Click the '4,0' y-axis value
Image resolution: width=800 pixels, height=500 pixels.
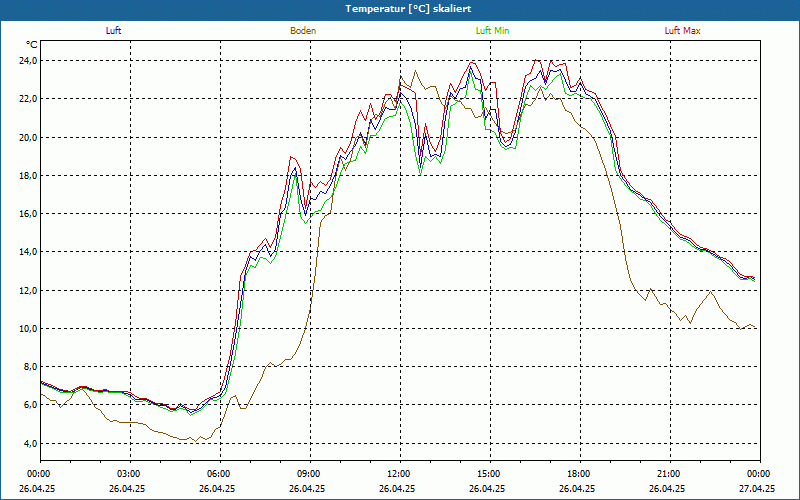click(x=30, y=443)
